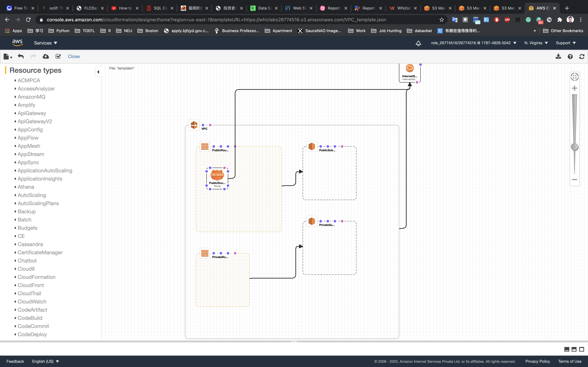The height and width of the screenshot is (367, 588).
Task: Click the Refresh diagram icon
Action: click(x=582, y=57)
